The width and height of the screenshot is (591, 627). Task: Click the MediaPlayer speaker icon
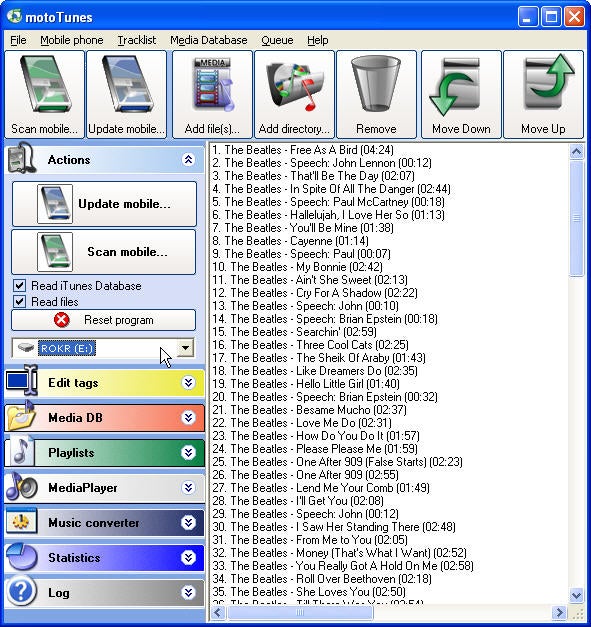click(22, 486)
